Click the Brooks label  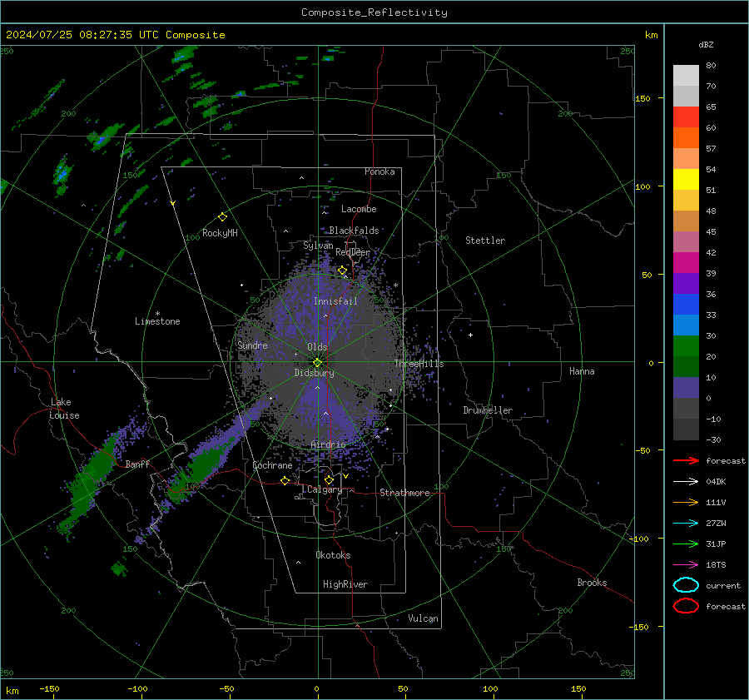(592, 583)
